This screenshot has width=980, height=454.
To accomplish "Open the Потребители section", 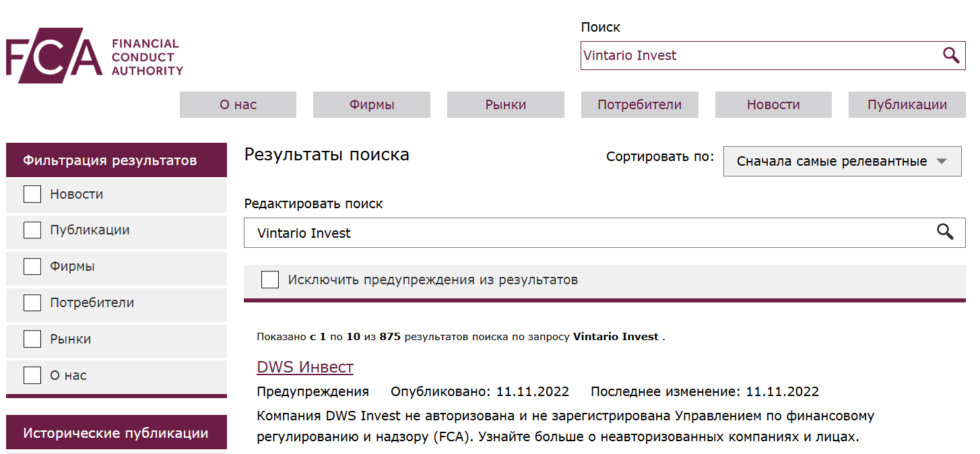I will (x=639, y=104).
